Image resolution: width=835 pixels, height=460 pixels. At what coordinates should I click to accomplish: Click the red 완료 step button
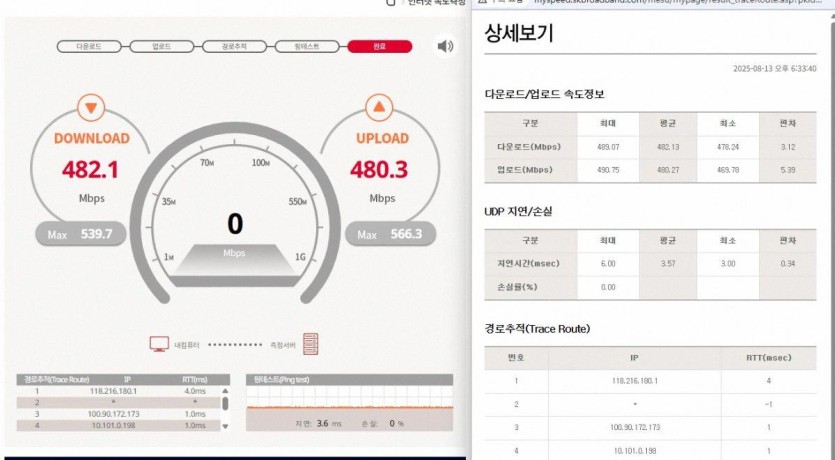(x=379, y=46)
